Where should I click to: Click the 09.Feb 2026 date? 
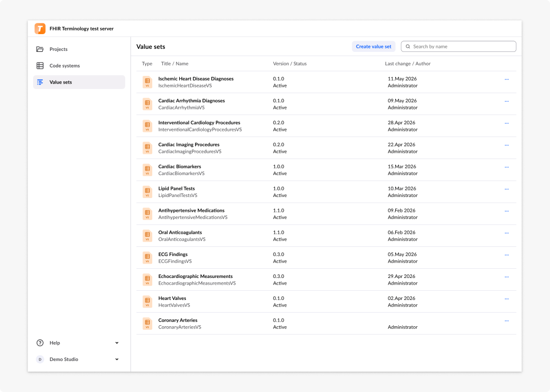[x=402, y=210]
